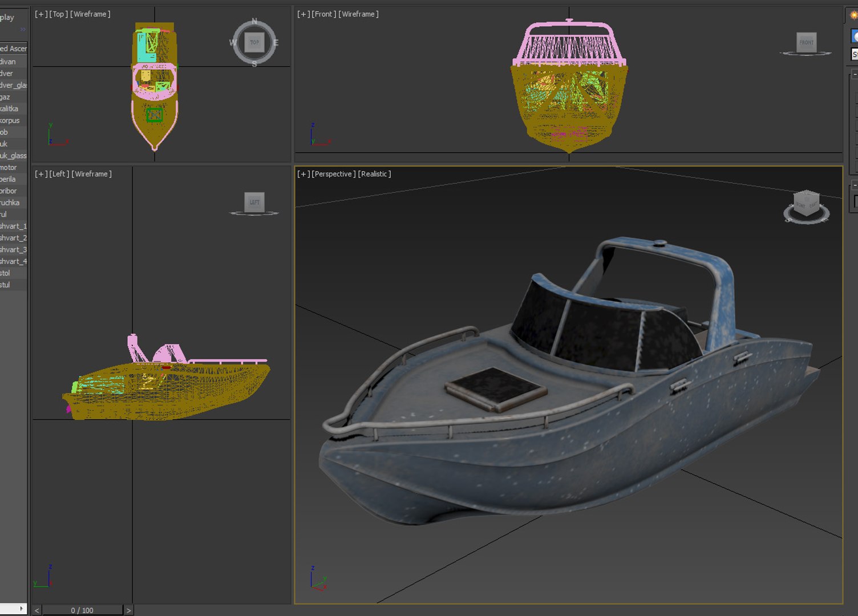Open the [Left] view menu label

coord(59,173)
